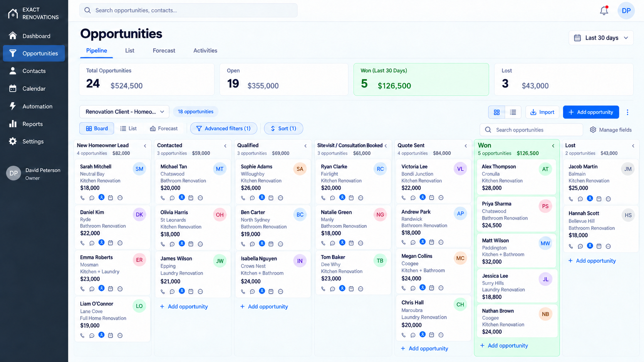
Task: Open Automation in the sidebar
Action: click(34, 106)
